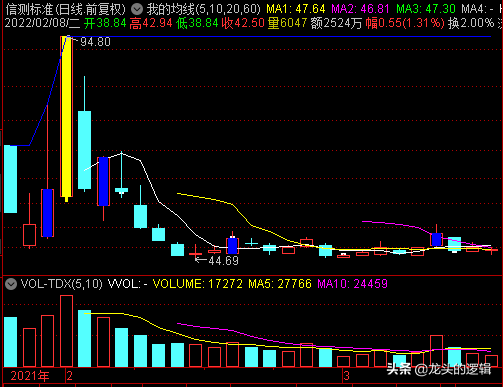503x387 pixels.
Task: Select month 3 on time axis
Action: tap(347, 376)
